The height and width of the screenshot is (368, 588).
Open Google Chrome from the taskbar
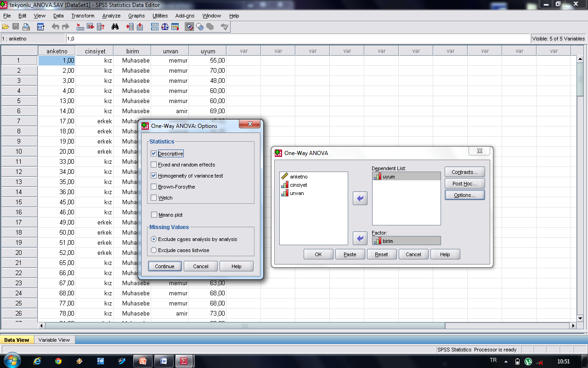point(58,361)
